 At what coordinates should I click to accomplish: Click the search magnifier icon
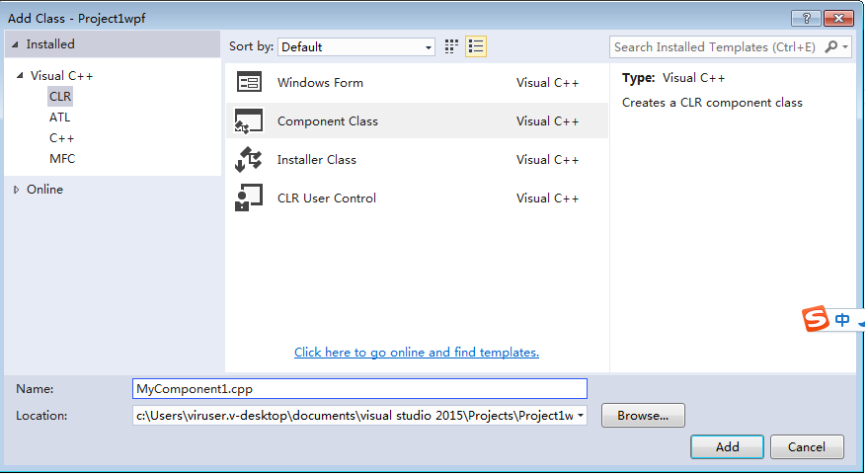830,47
